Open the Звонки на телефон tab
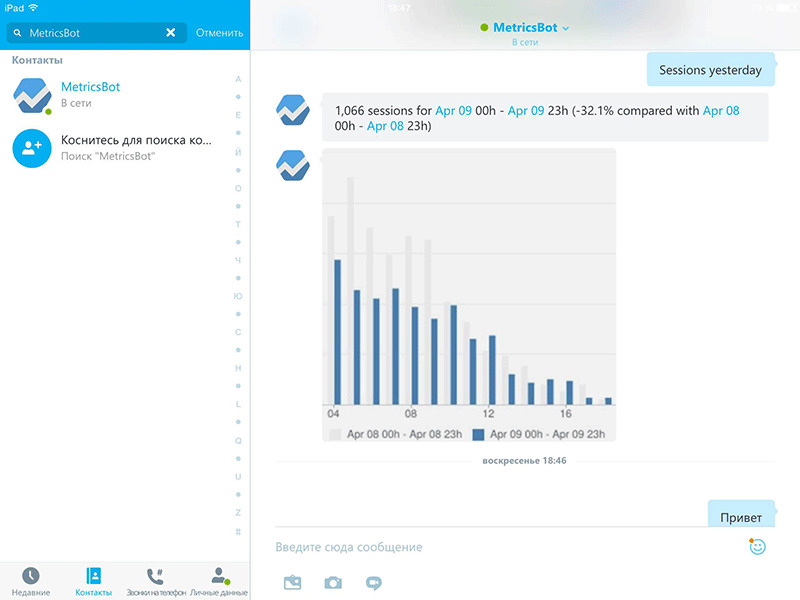The height and width of the screenshot is (600, 800). coord(156,582)
